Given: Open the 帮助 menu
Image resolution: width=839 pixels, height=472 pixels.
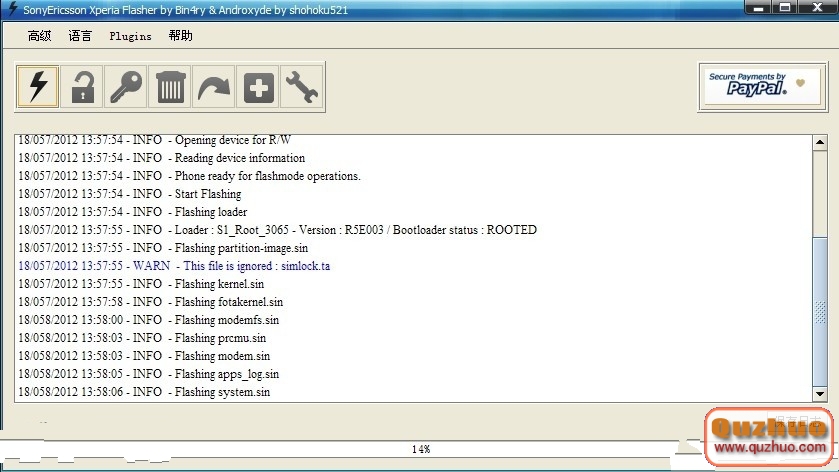Looking at the screenshot, I should coord(180,36).
